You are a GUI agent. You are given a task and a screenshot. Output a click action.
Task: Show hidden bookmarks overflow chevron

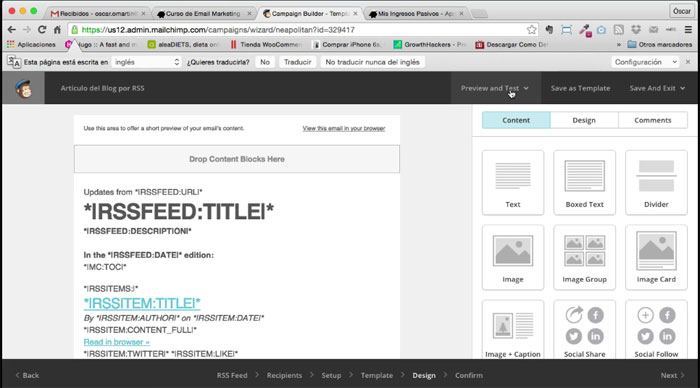pyautogui.click(x=619, y=45)
